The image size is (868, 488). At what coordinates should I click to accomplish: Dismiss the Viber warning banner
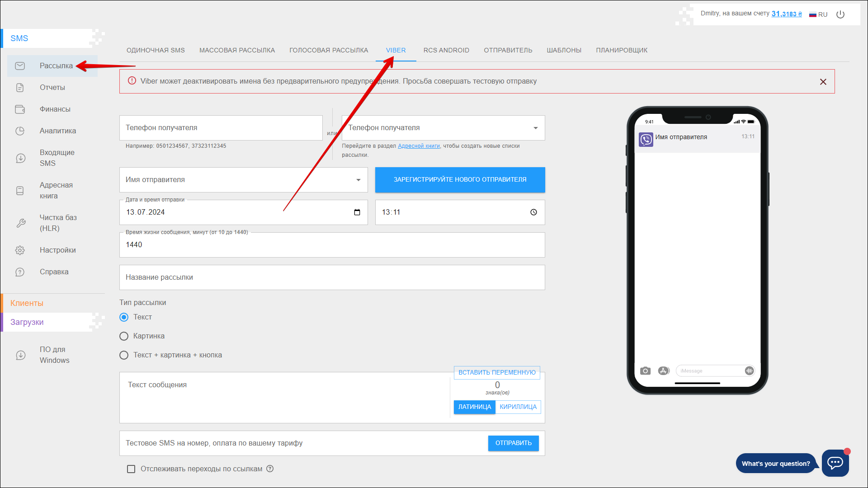click(x=823, y=82)
